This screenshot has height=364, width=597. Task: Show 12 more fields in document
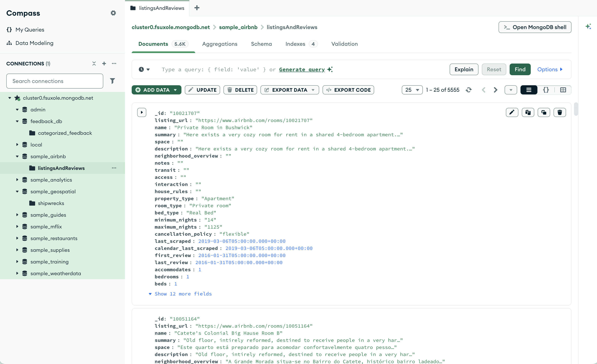click(x=183, y=294)
